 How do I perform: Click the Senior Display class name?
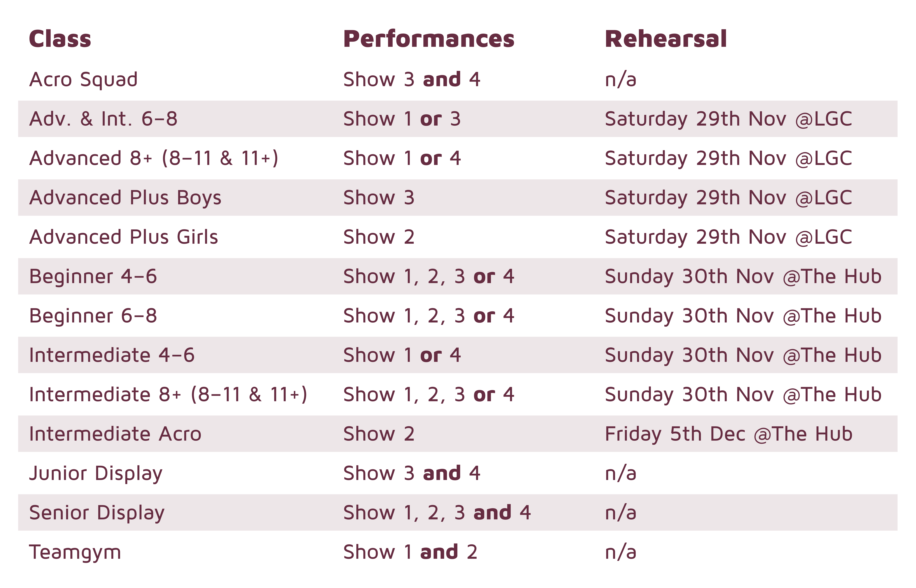coord(97,513)
